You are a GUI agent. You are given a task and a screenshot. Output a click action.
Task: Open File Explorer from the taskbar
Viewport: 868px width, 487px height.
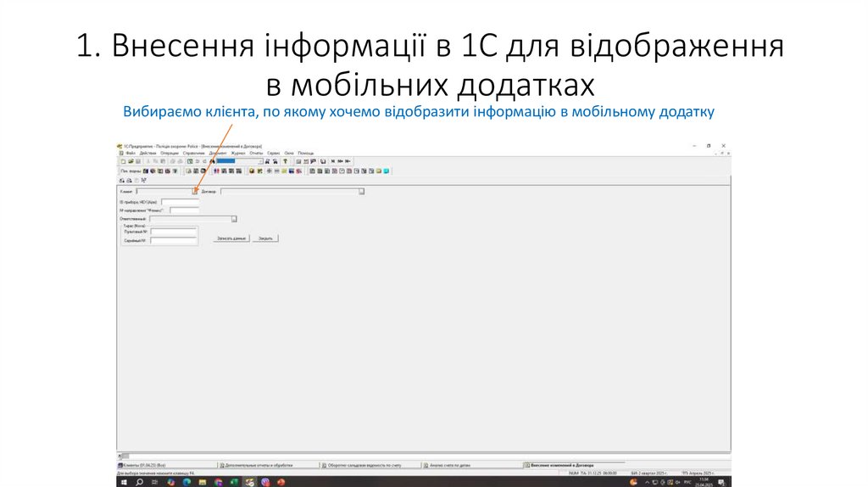[203, 483]
